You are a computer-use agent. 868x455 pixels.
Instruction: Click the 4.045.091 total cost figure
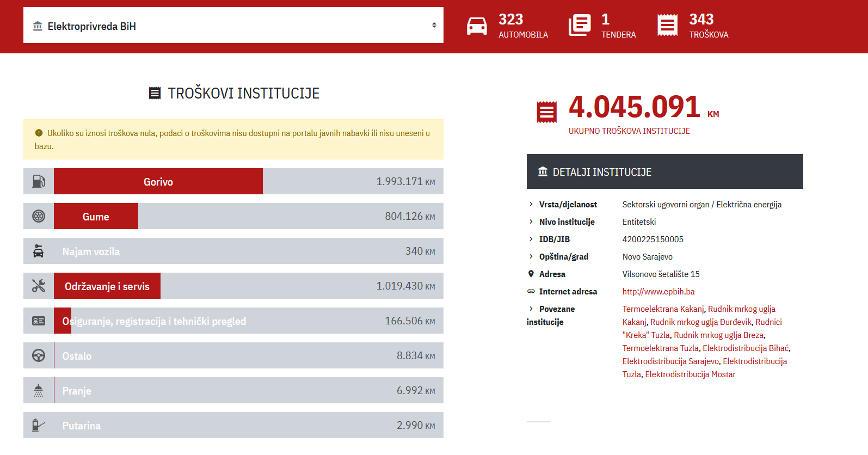point(635,107)
